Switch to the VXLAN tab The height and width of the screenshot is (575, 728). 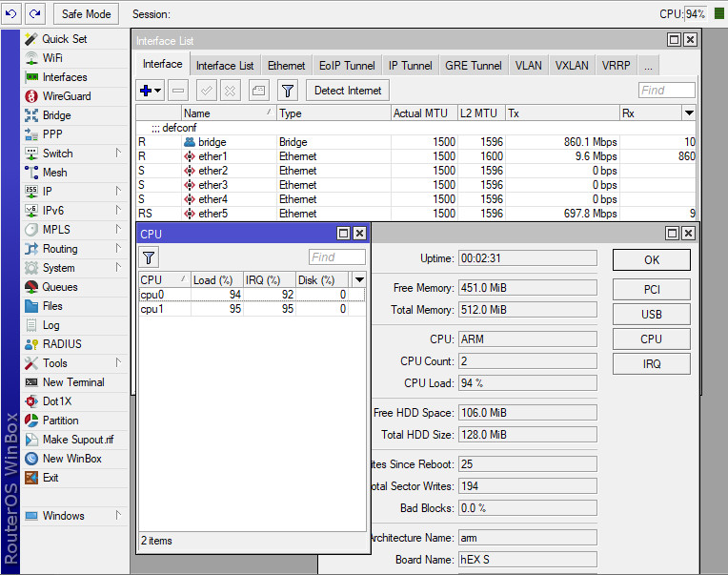[x=572, y=66]
